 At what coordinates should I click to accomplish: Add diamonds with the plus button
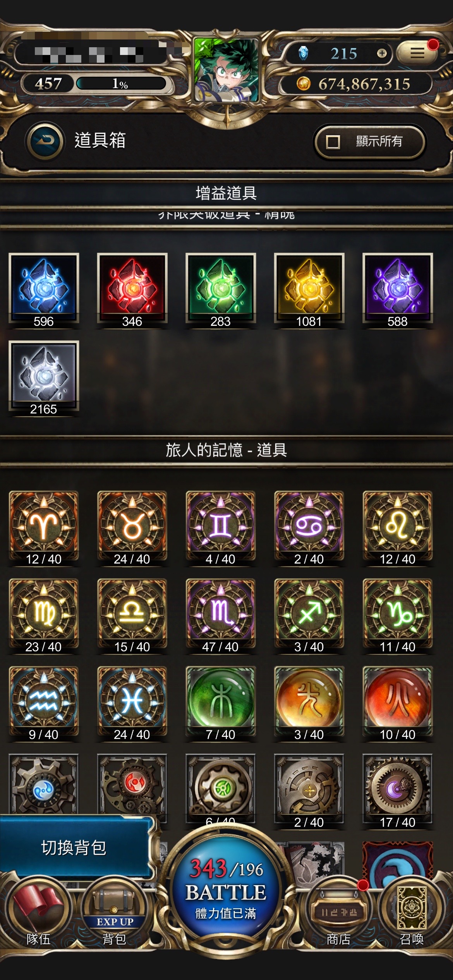[x=382, y=53]
